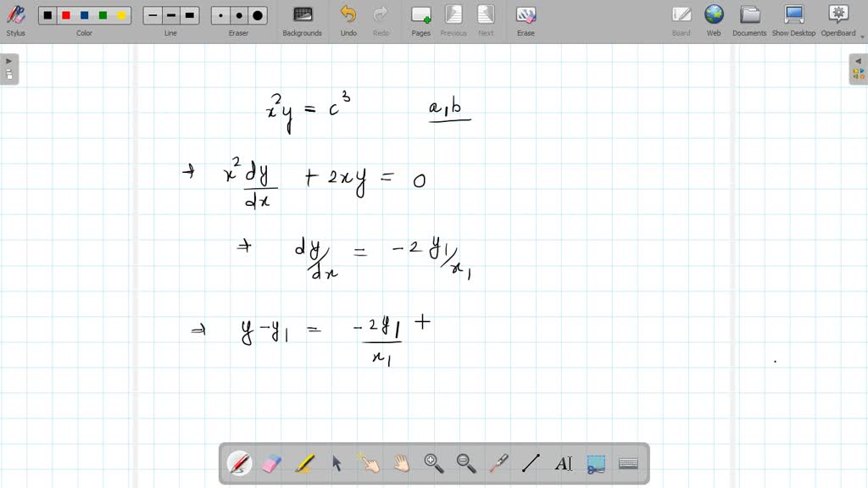Undo the last stroke
The image size is (868, 488).
tap(348, 20)
